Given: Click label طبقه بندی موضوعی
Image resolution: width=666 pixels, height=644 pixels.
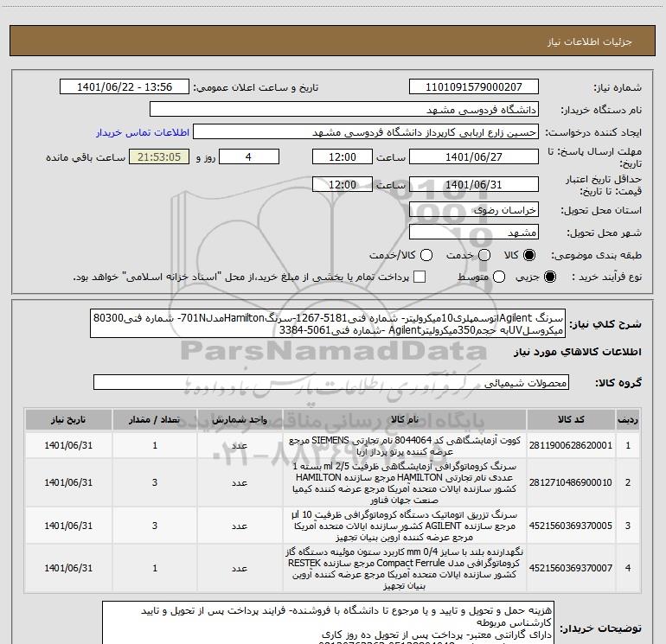Looking at the screenshot, I should tap(596, 255).
